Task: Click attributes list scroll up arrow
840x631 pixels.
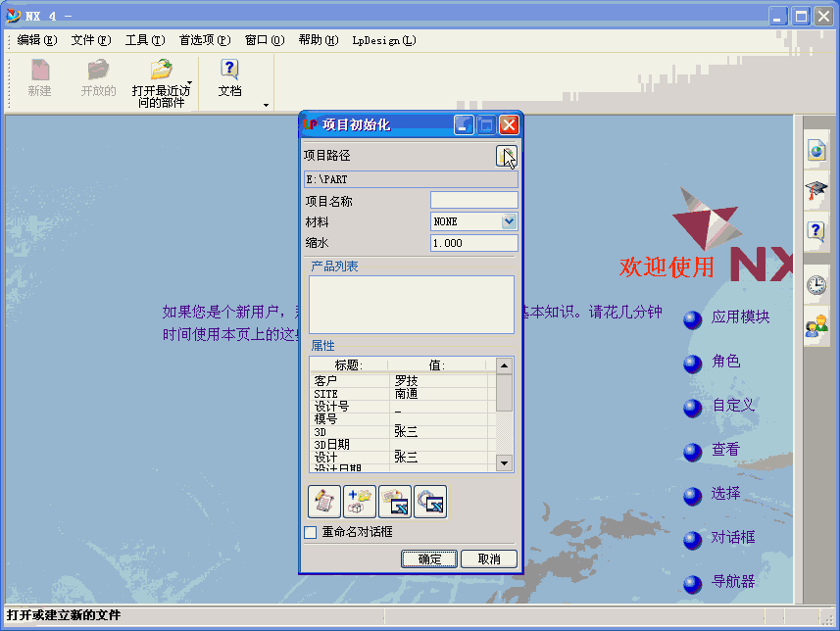Action: pyautogui.click(x=504, y=365)
